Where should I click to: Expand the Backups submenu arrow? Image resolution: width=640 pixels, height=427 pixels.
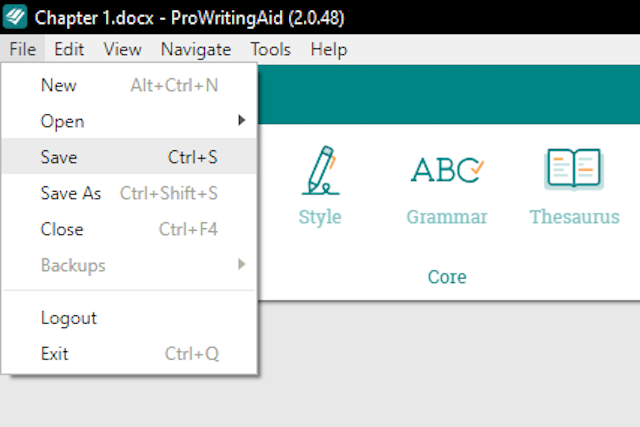242,265
